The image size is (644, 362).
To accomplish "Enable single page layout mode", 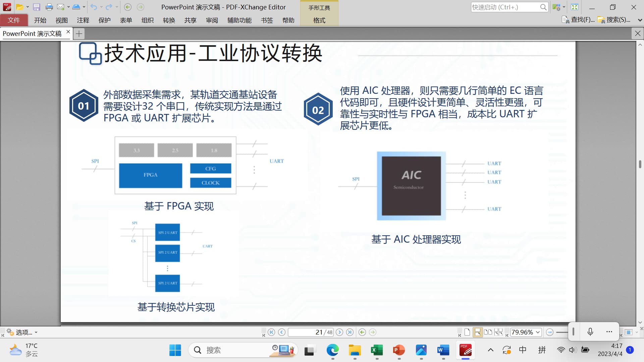I will (467, 332).
